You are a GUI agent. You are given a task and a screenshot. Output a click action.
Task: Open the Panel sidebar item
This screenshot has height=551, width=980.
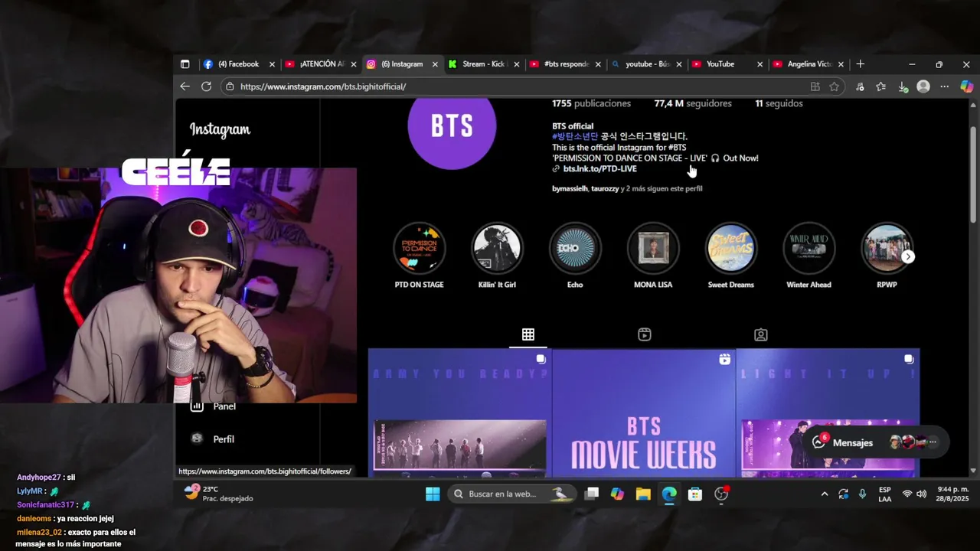(214, 406)
